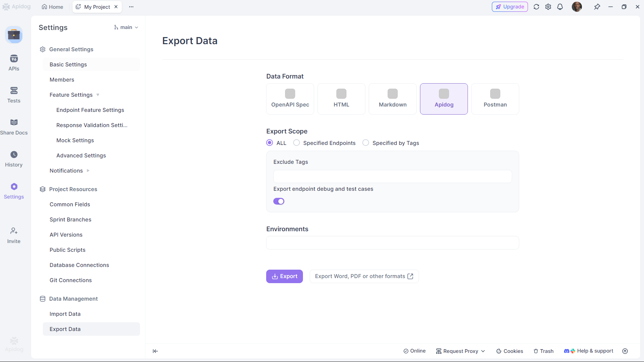Click the Project Resources heading
This screenshot has width=644, height=362.
point(73,189)
